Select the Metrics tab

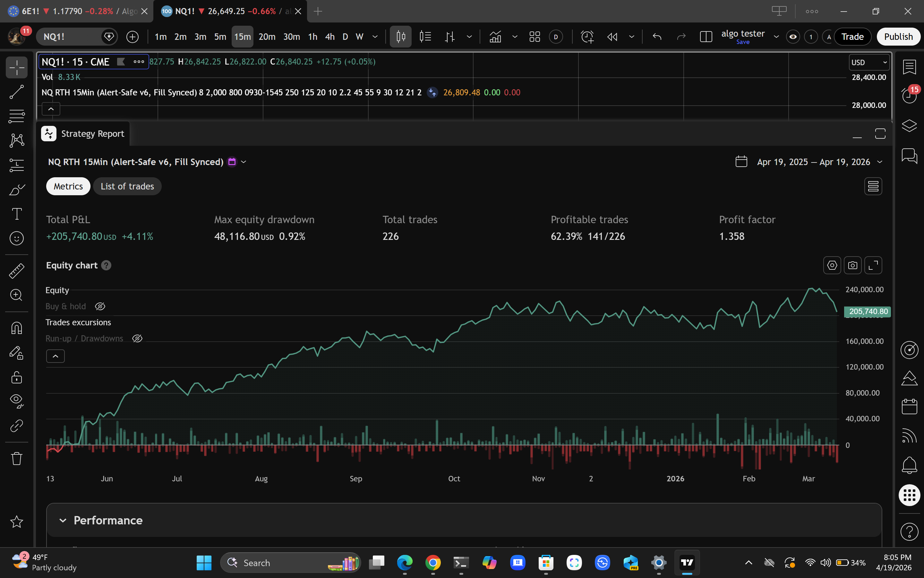pos(68,186)
